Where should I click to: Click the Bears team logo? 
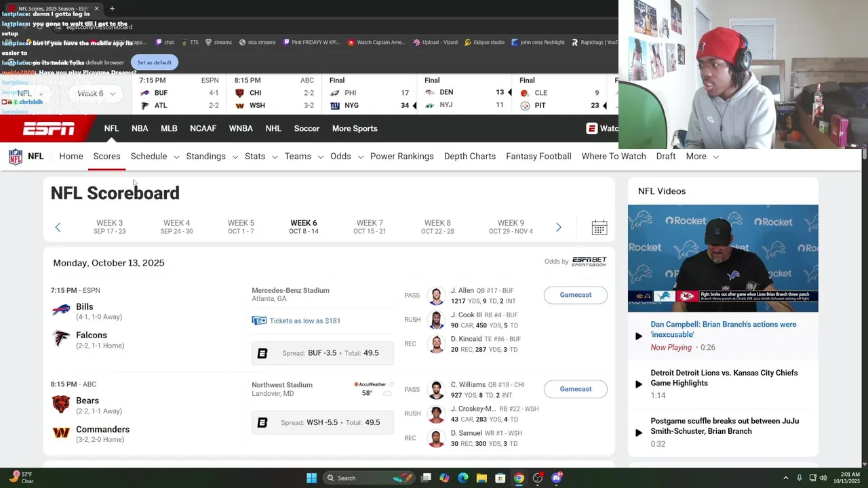[x=61, y=405]
